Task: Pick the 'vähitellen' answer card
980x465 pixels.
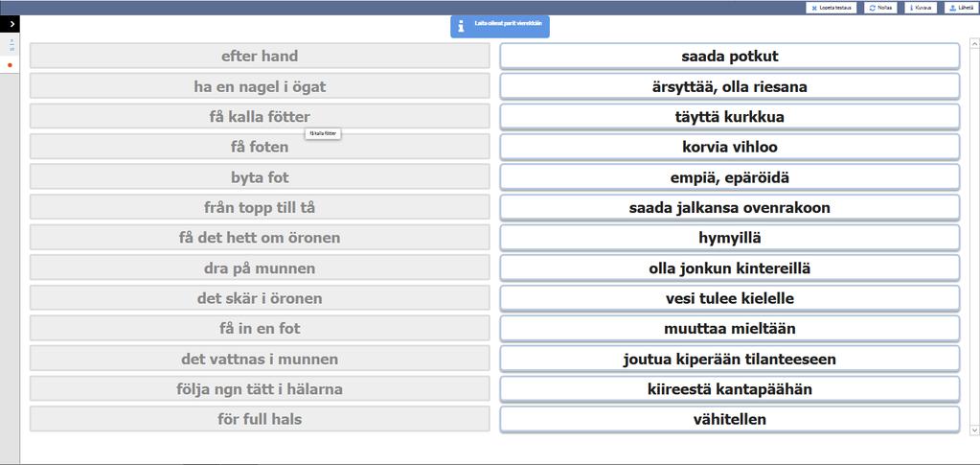Action: [729, 419]
